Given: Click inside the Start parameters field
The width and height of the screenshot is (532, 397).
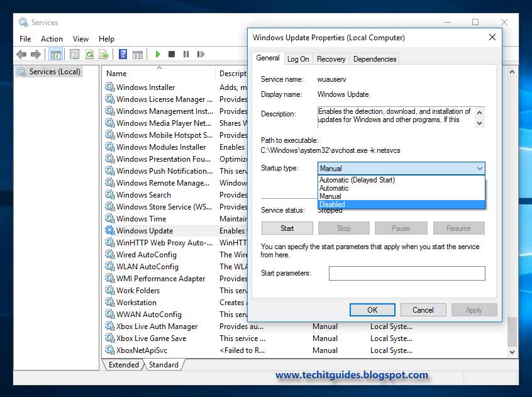Looking at the screenshot, I should (407, 273).
